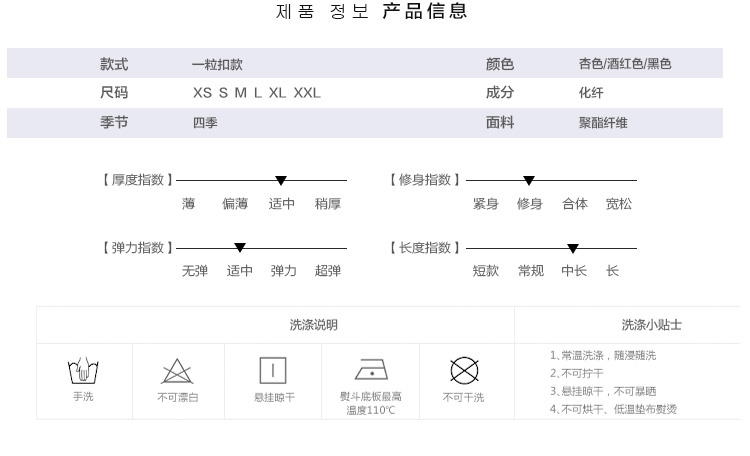
Task: Click the do-not-dry-clean crossed circle icon
Action: click(464, 371)
